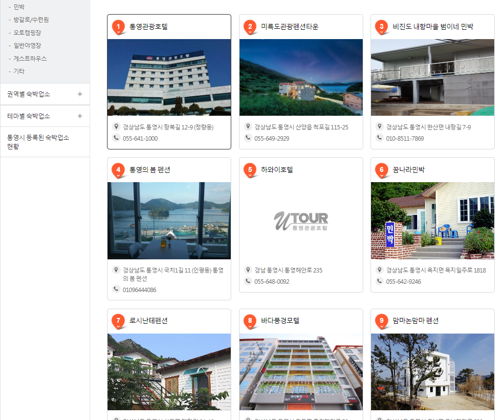Click map marker number 1 for 통영관광호텔
The image size is (504, 420).
click(118, 27)
